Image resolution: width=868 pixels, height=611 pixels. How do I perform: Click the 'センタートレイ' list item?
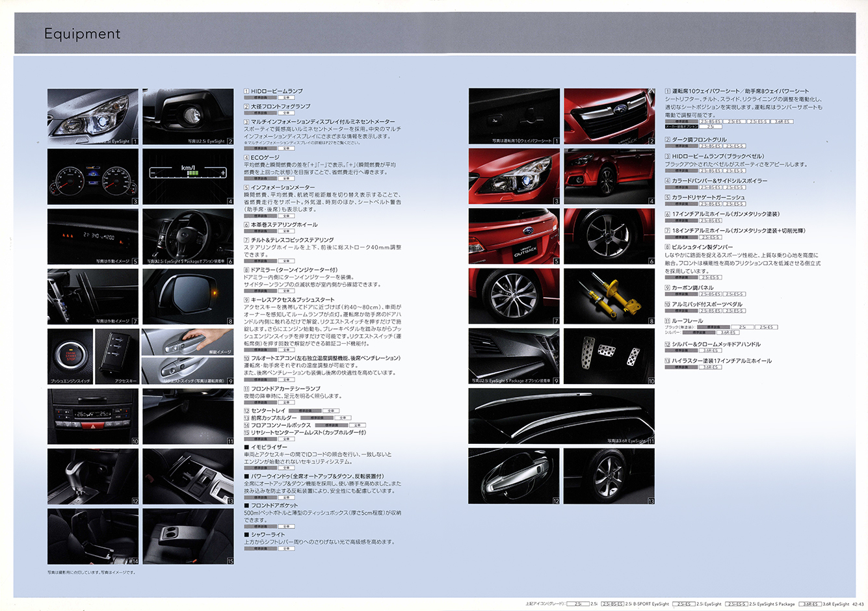tap(268, 411)
